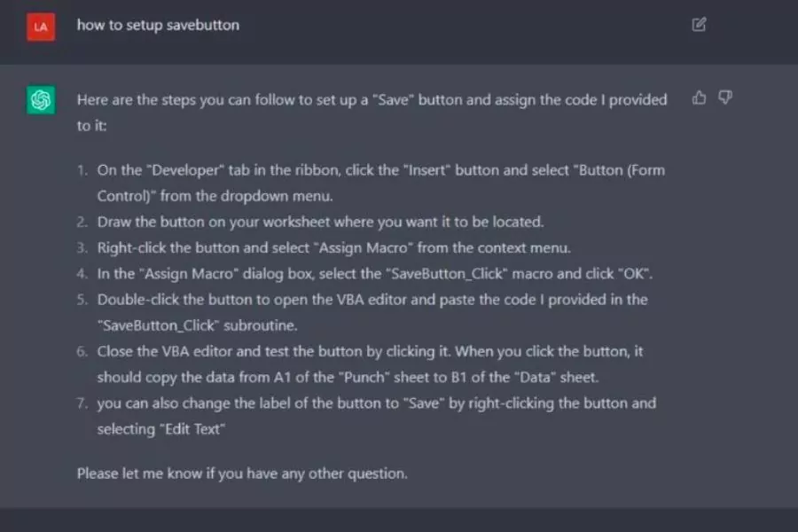Click the thumbs down icon

(x=725, y=98)
